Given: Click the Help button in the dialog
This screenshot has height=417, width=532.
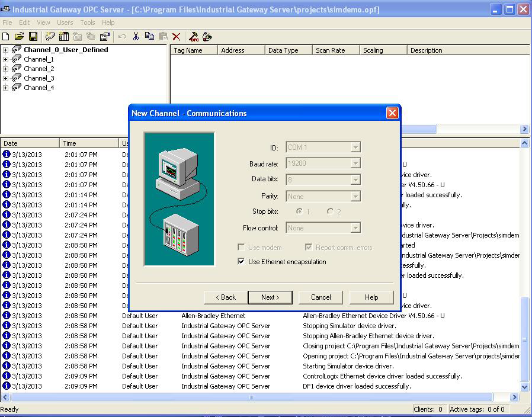Looking at the screenshot, I should pyautogui.click(x=371, y=297).
